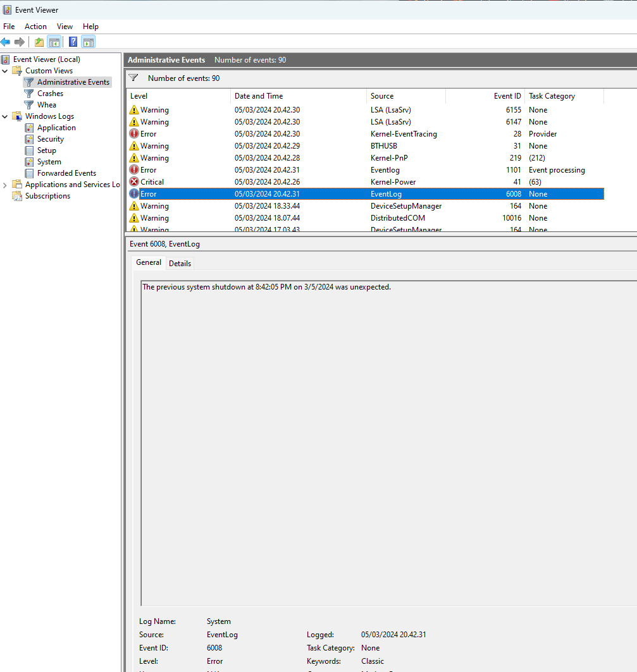Select the LSA (LsaSrv) 6147 warning row
Image resolution: width=637 pixels, height=672 pixels.
click(366, 122)
